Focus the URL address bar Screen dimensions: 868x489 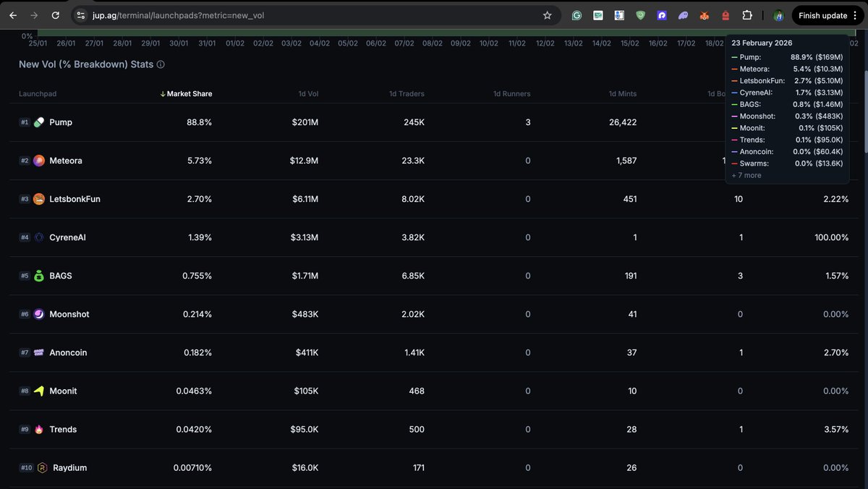pos(315,15)
